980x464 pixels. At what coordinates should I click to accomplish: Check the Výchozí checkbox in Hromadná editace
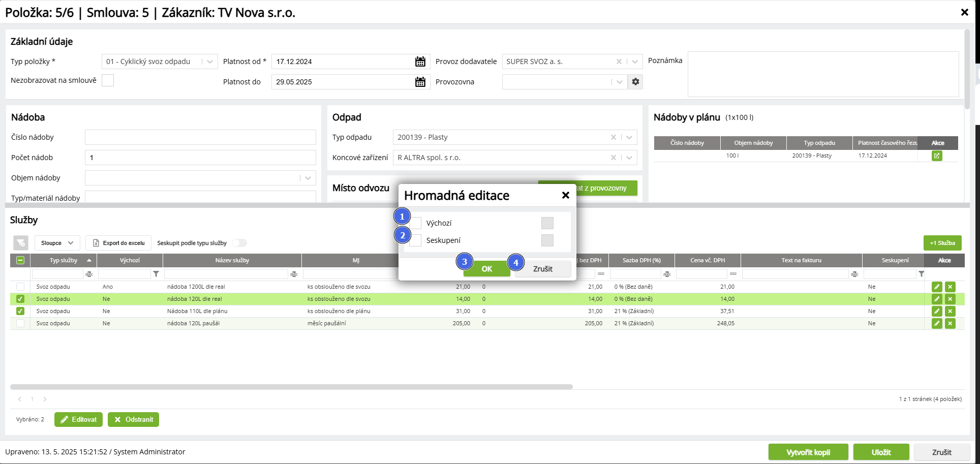point(416,223)
